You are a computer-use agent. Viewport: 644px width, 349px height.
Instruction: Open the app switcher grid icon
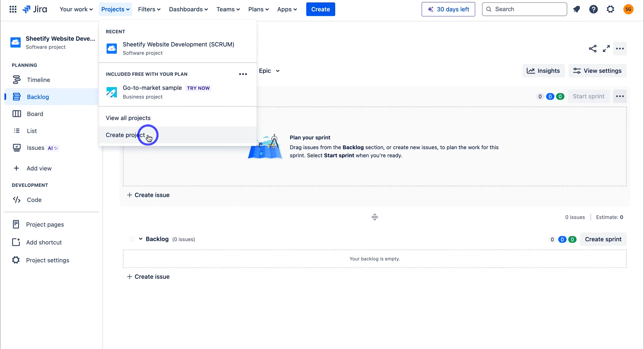(x=13, y=9)
